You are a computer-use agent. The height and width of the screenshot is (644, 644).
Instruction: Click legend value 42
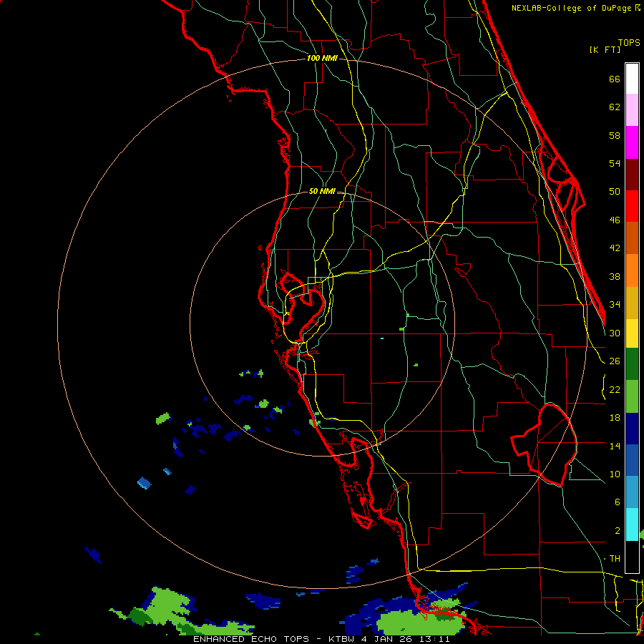tap(615, 248)
